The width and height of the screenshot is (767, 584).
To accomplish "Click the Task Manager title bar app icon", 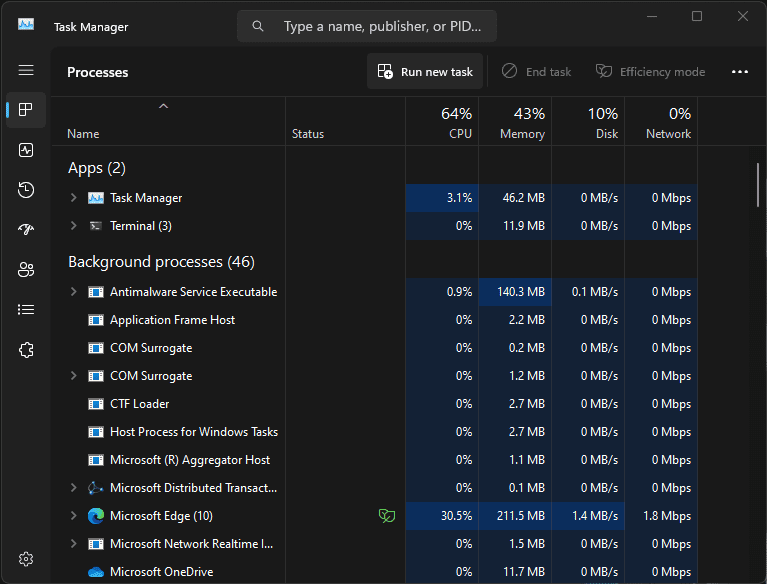I will [26, 24].
